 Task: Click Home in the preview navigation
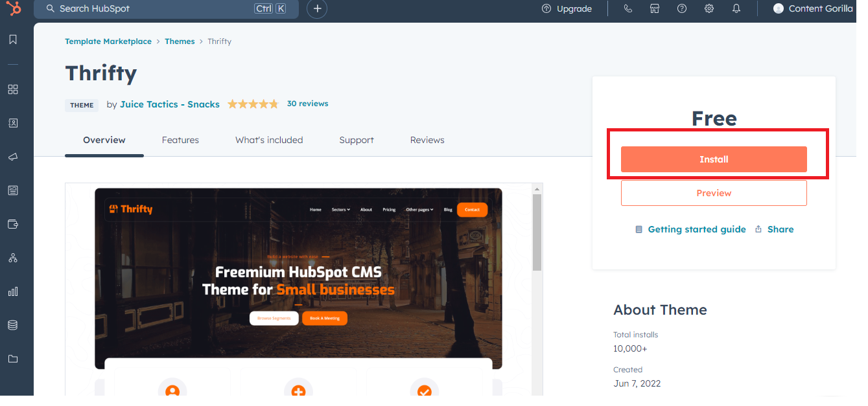pos(316,210)
